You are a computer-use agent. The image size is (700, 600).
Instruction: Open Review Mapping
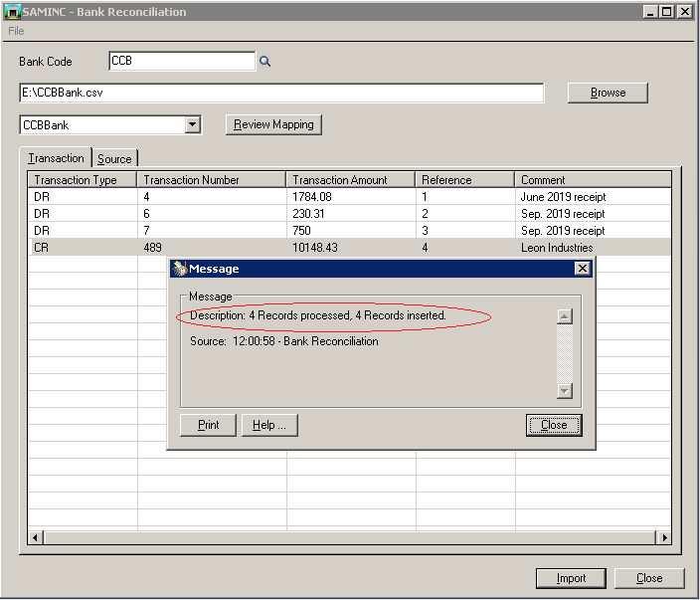pyautogui.click(x=273, y=124)
